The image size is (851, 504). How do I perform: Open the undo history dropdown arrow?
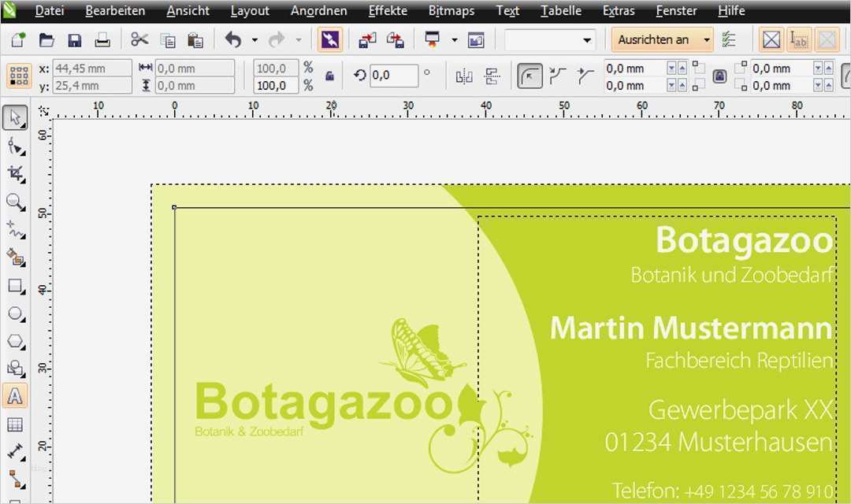coord(255,40)
